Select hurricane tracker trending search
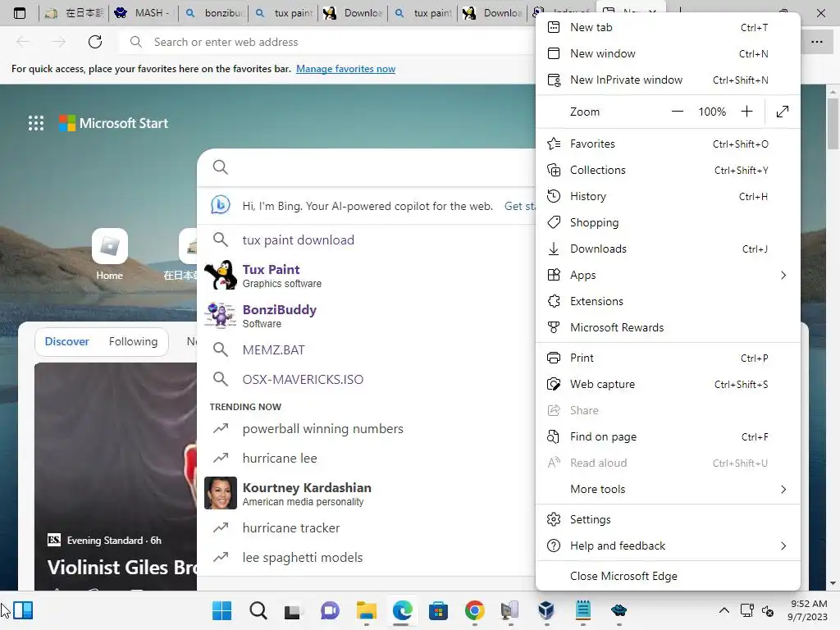The width and height of the screenshot is (840, 630). click(x=367, y=527)
